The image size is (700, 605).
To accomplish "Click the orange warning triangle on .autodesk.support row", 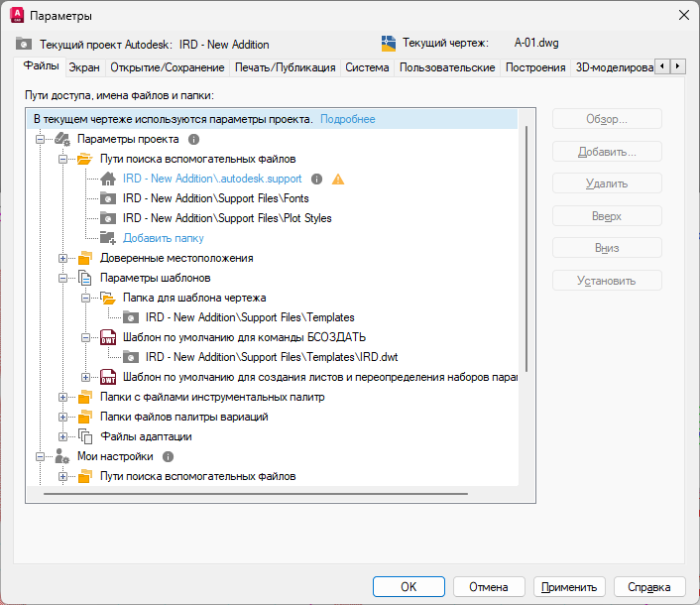I will coord(338,180).
